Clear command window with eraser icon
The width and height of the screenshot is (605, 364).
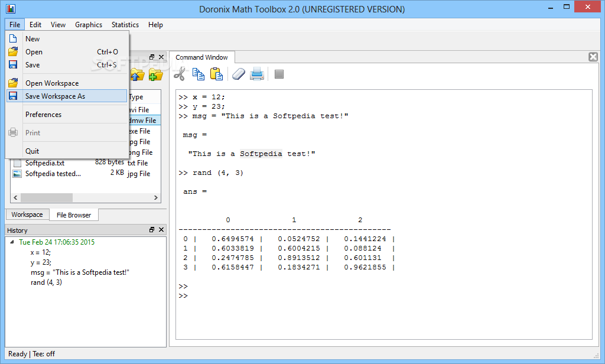coord(239,74)
